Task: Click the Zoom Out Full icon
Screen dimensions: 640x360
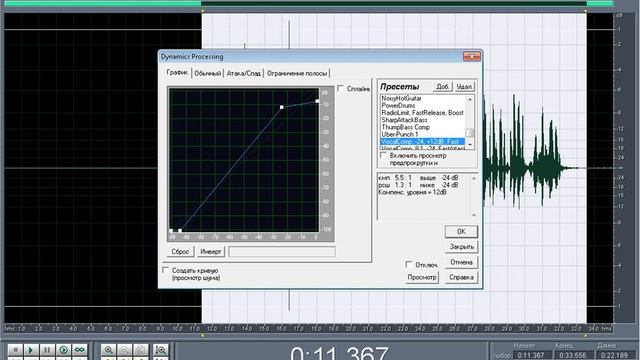Action: pyautogui.click(x=141, y=350)
